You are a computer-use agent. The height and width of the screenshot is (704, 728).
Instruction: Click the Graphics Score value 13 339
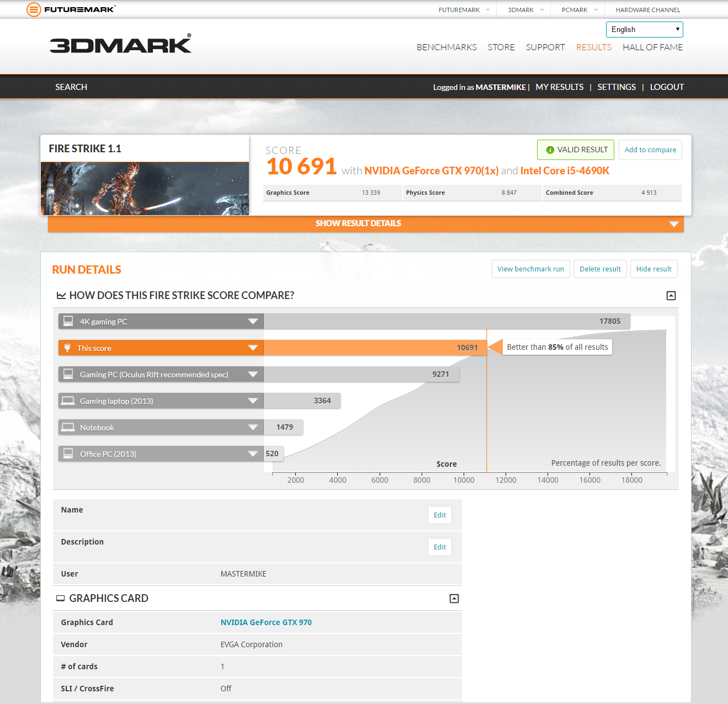point(371,193)
